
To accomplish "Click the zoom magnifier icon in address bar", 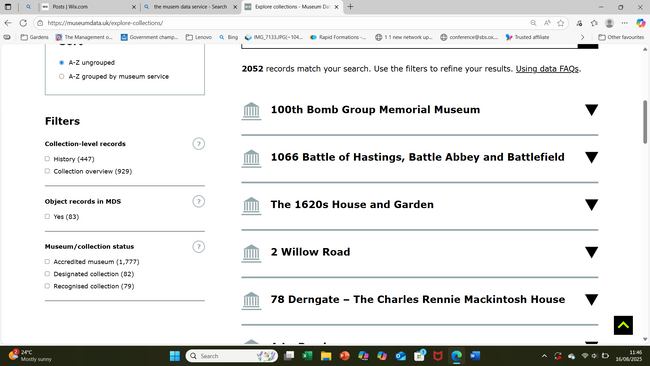I will (533, 23).
